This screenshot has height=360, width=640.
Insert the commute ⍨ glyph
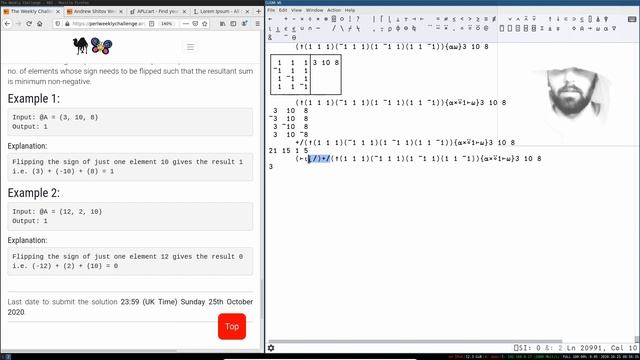438,28
